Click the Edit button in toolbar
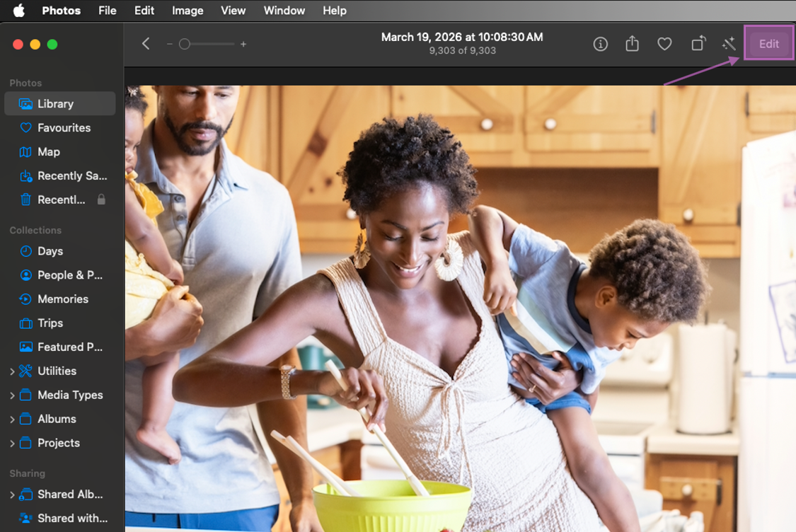 [x=768, y=44]
